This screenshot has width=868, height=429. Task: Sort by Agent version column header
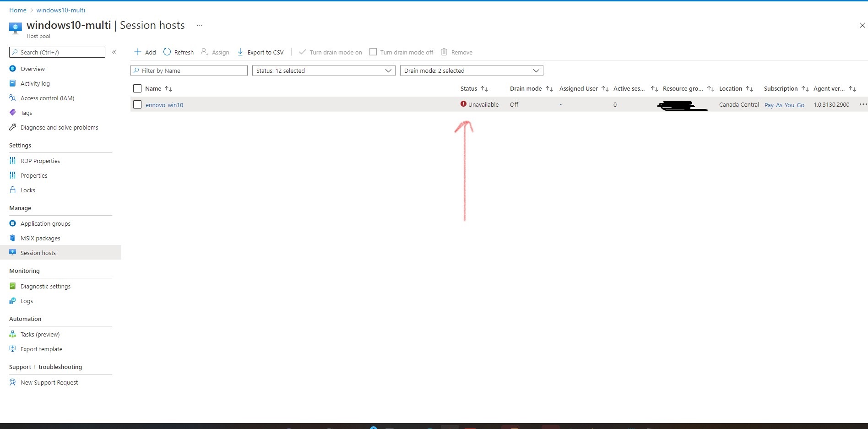pyautogui.click(x=835, y=88)
